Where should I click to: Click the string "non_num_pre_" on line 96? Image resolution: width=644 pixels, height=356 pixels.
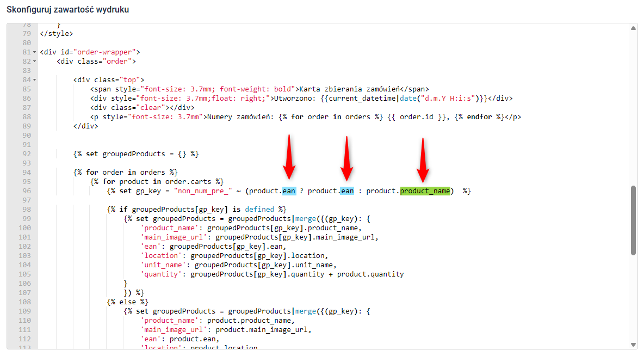[x=203, y=191]
